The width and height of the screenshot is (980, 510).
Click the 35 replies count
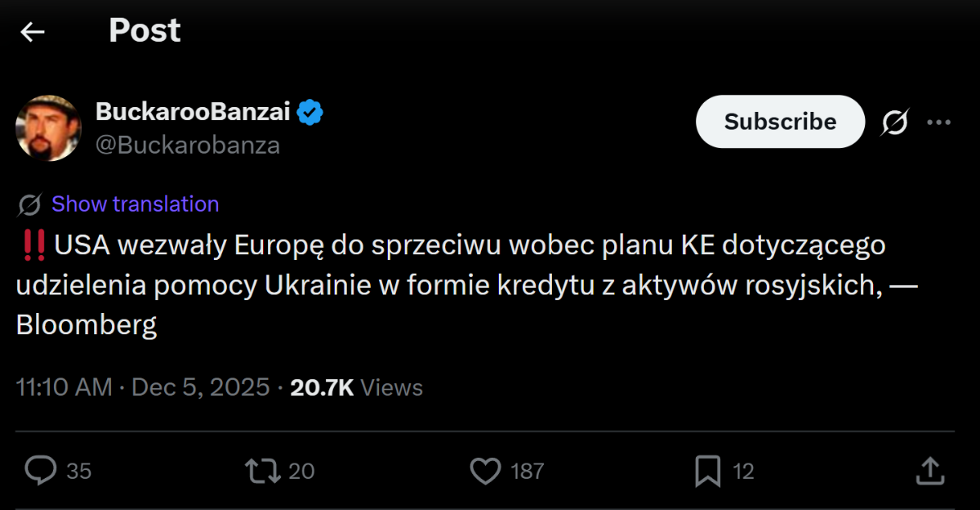point(78,472)
